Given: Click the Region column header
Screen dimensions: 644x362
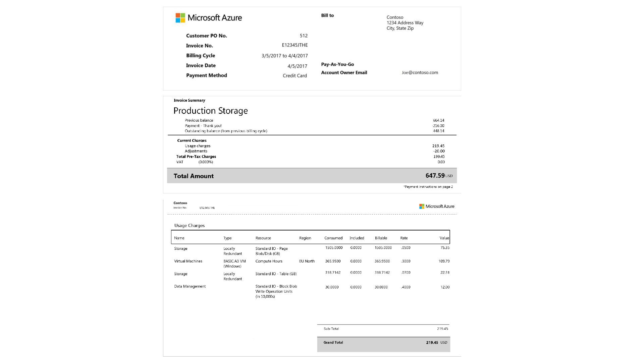Looking at the screenshot, I should coord(305,238).
